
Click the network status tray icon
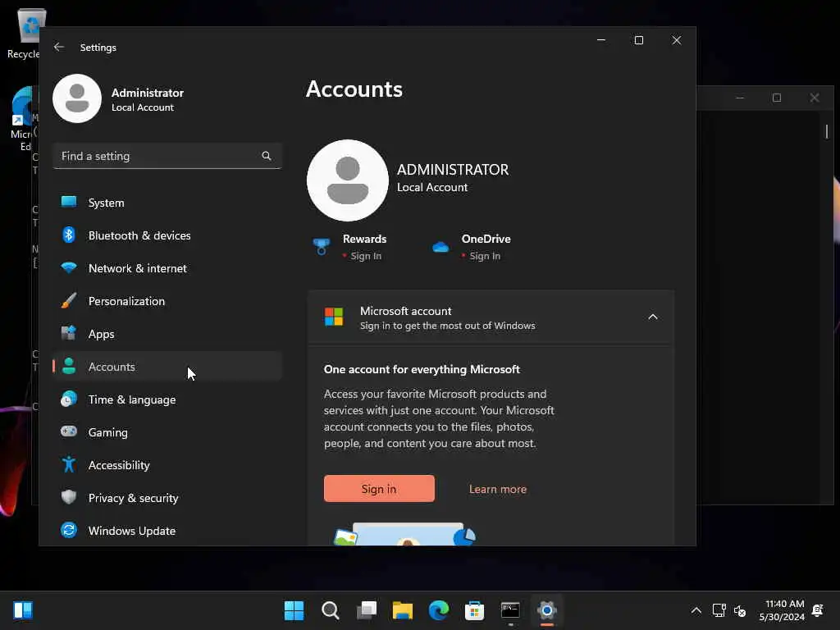pos(719,610)
